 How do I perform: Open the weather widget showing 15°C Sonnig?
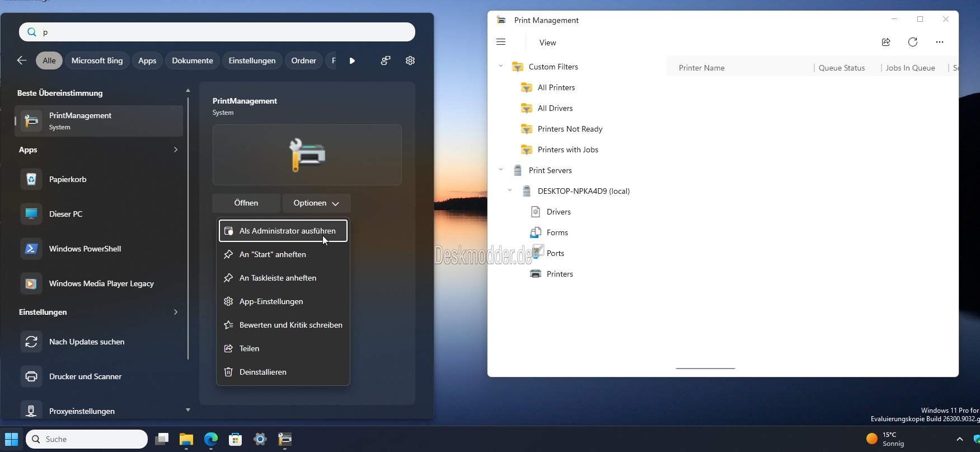[x=886, y=439]
